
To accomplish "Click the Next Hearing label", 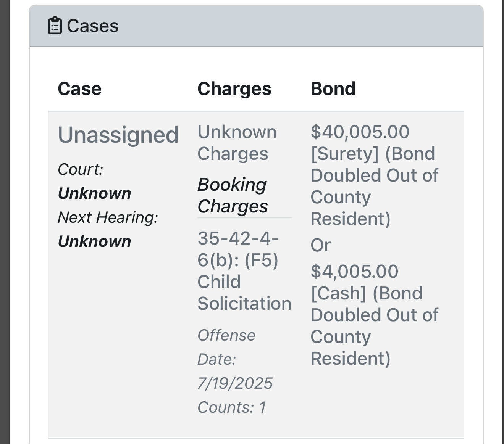I will 108,217.
